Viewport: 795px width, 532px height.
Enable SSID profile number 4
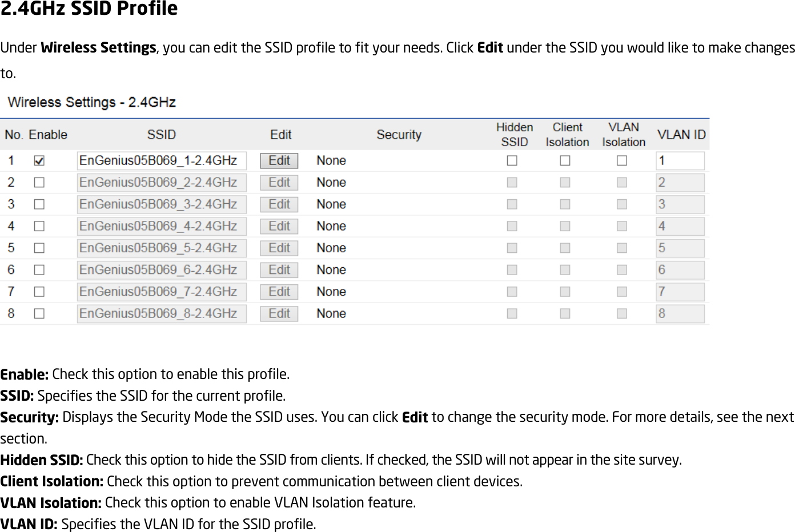[x=39, y=227]
